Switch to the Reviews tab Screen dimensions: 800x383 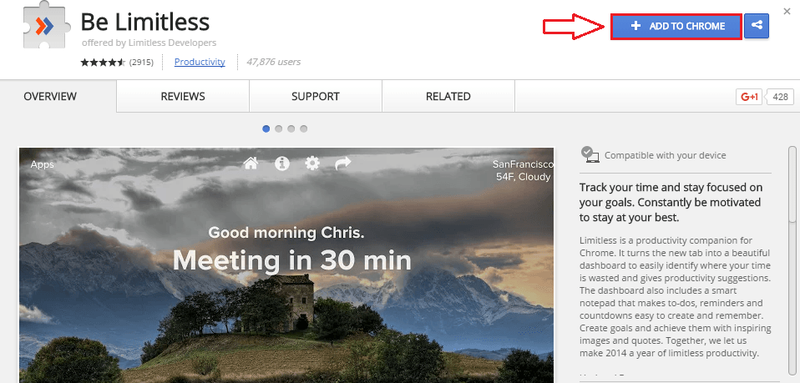tap(183, 96)
